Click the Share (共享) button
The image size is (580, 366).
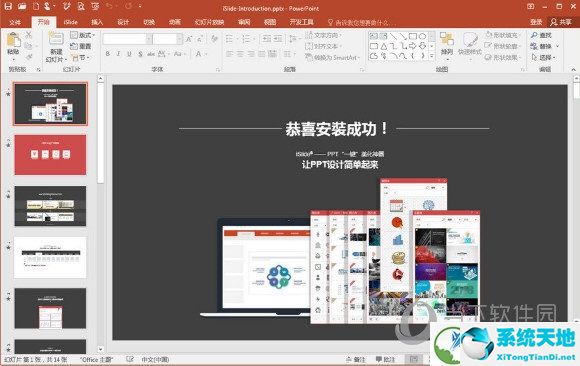pos(561,22)
